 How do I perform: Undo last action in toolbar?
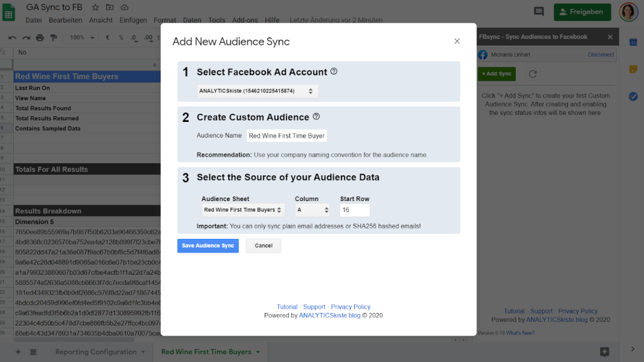click(13, 38)
